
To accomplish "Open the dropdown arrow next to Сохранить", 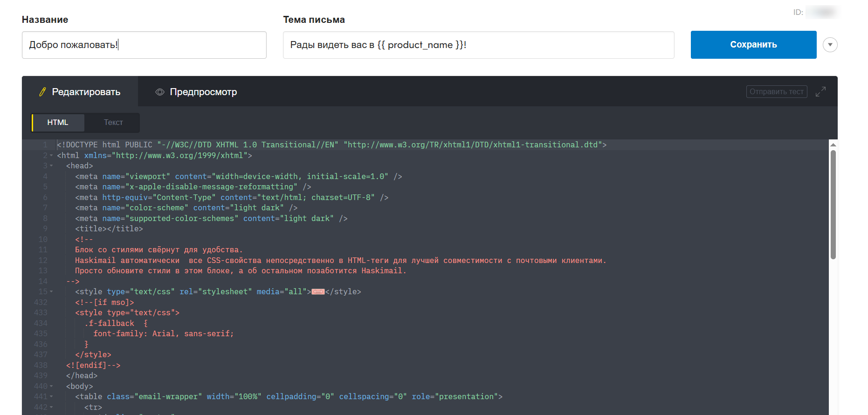I will click(830, 45).
